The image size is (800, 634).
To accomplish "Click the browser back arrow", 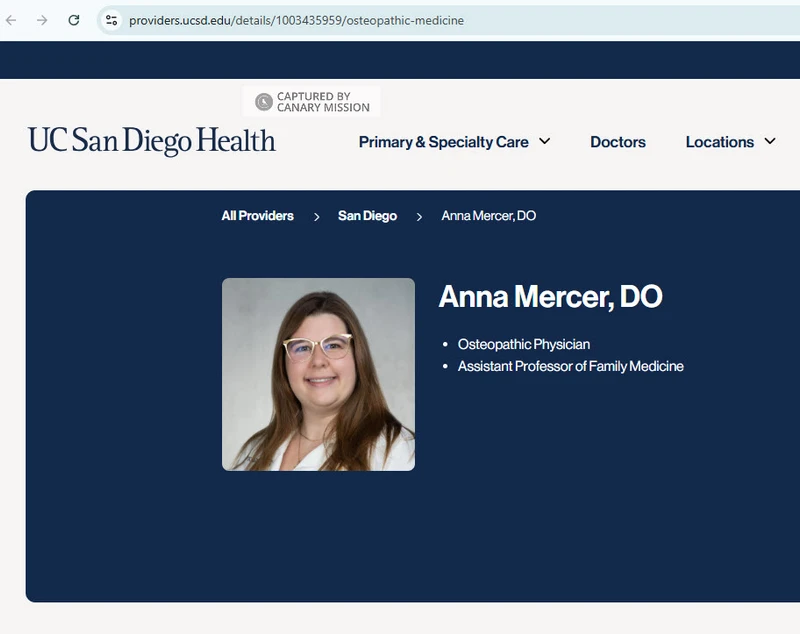I will [x=12, y=20].
